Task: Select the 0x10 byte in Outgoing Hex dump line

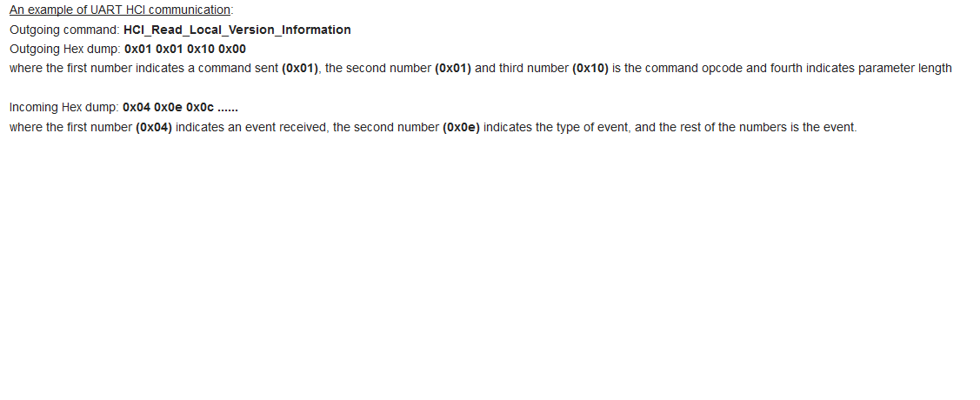Action: point(201,49)
